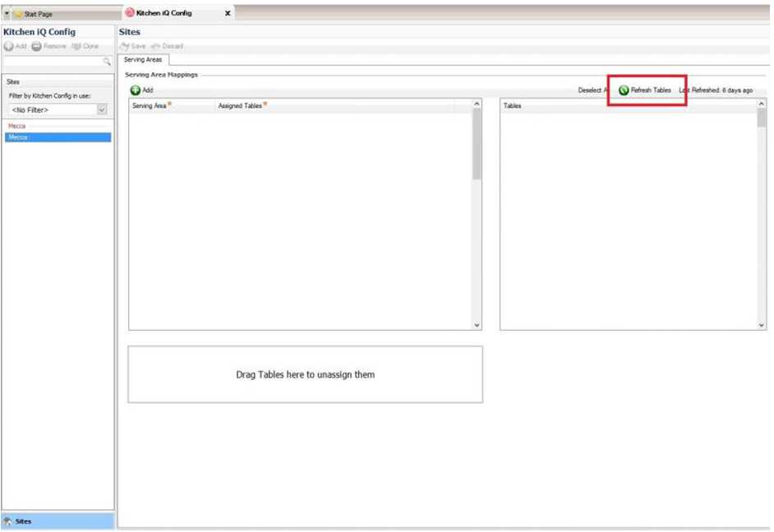The width and height of the screenshot is (774, 532).
Task: Select the Serving Areas tab
Action: [143, 60]
